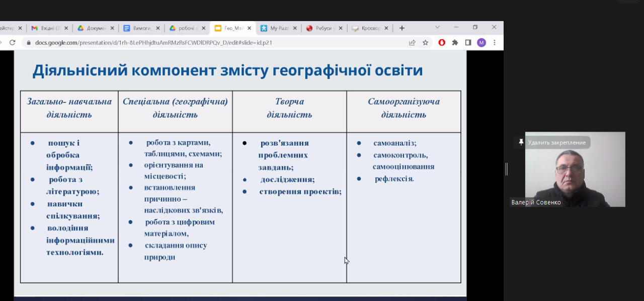Click the bullet робота з картами

(183, 148)
